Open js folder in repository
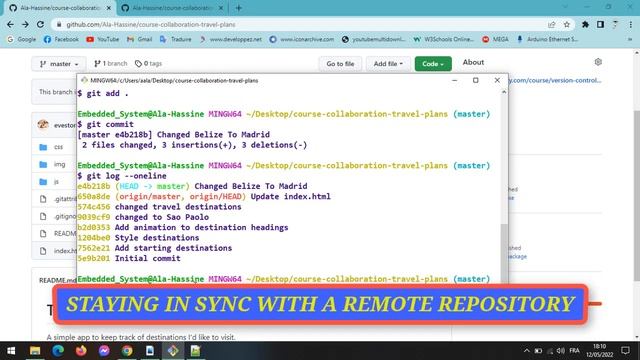 [x=56, y=182]
